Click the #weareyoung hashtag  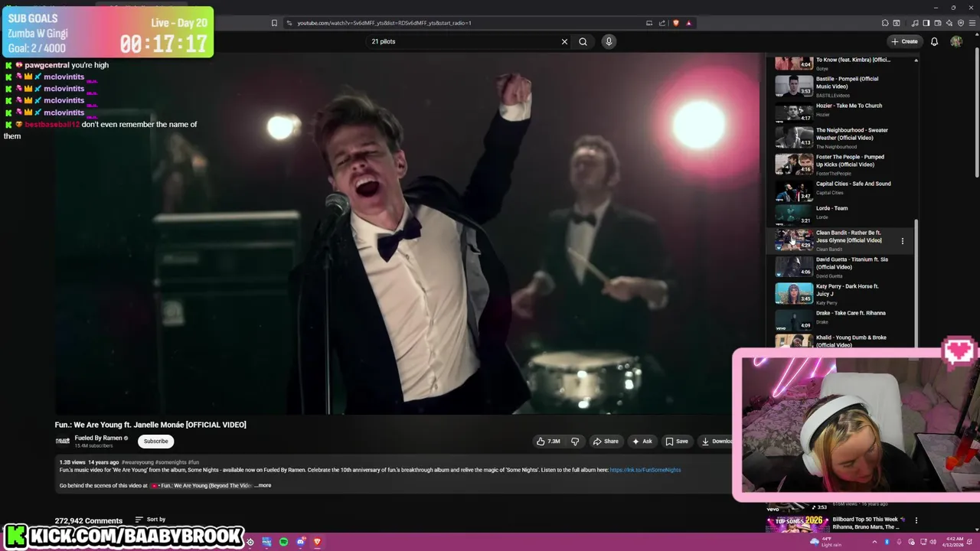pos(137,462)
